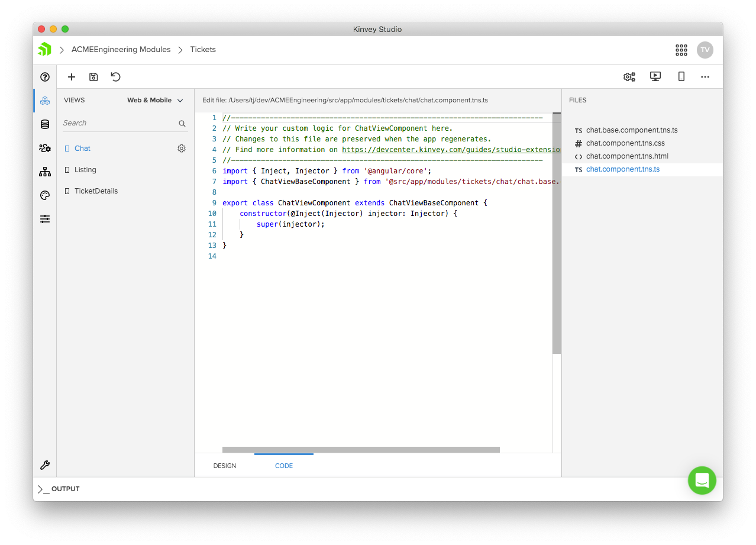This screenshot has width=756, height=545.
Task: Open the help question mark icon
Action: tap(45, 77)
